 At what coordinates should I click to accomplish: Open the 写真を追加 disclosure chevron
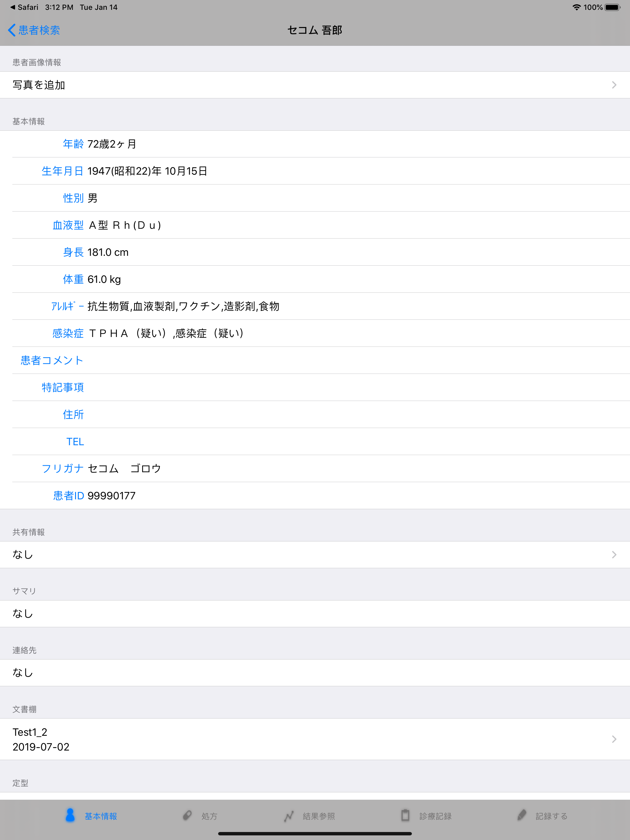tap(614, 85)
